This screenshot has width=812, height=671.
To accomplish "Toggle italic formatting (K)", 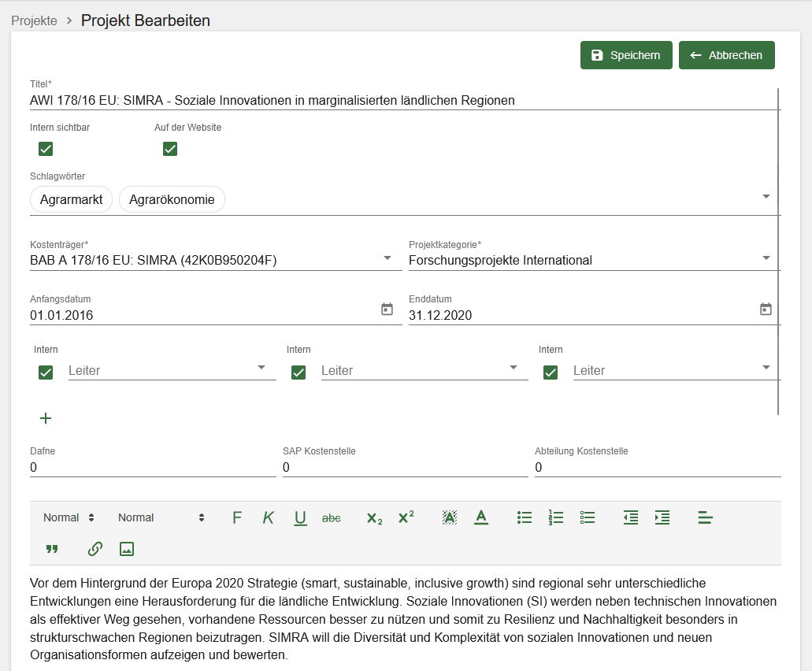I will (269, 517).
